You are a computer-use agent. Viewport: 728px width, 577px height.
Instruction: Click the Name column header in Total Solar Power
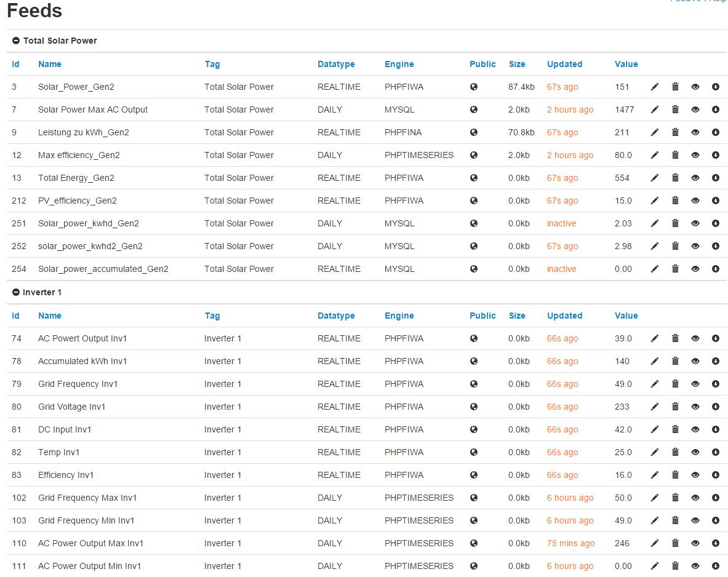pos(49,64)
